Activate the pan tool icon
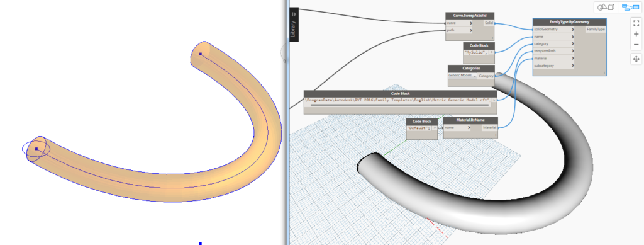 coord(636,59)
